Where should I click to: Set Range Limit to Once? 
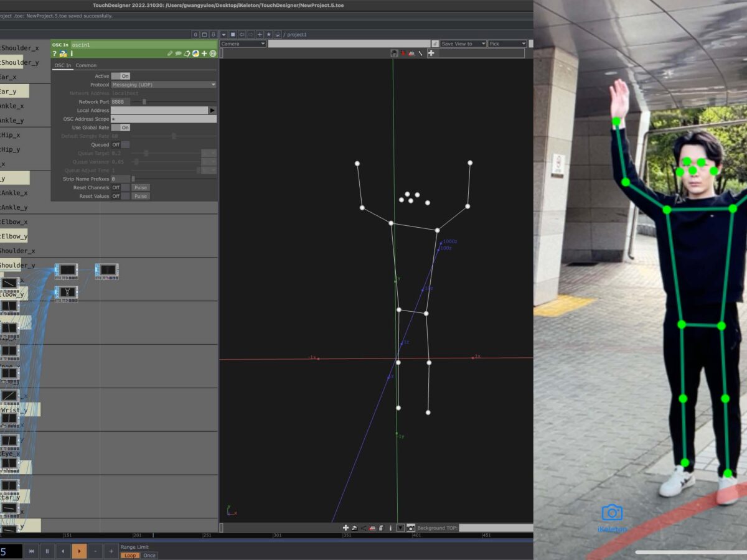click(x=149, y=555)
